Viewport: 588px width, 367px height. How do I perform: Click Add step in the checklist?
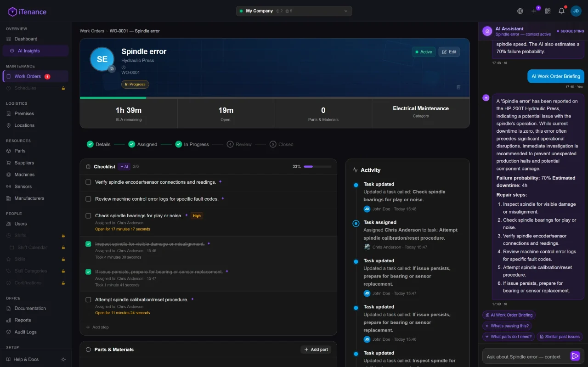pos(97,327)
